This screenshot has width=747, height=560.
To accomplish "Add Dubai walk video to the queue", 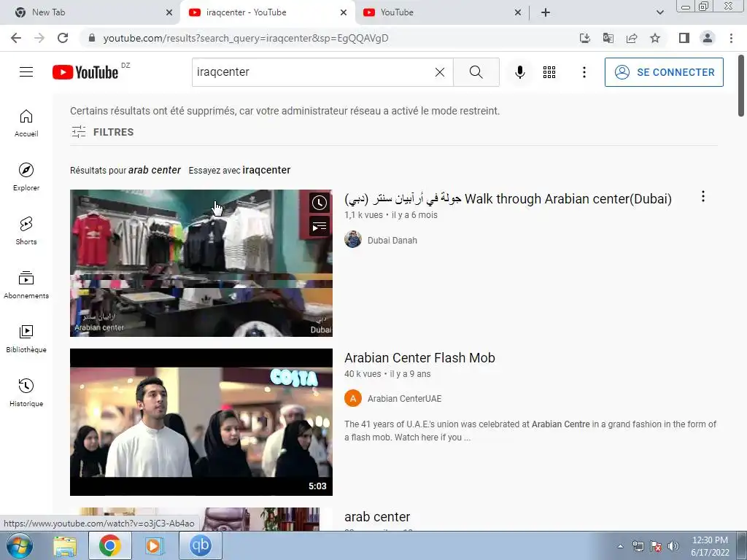I will tap(320, 226).
